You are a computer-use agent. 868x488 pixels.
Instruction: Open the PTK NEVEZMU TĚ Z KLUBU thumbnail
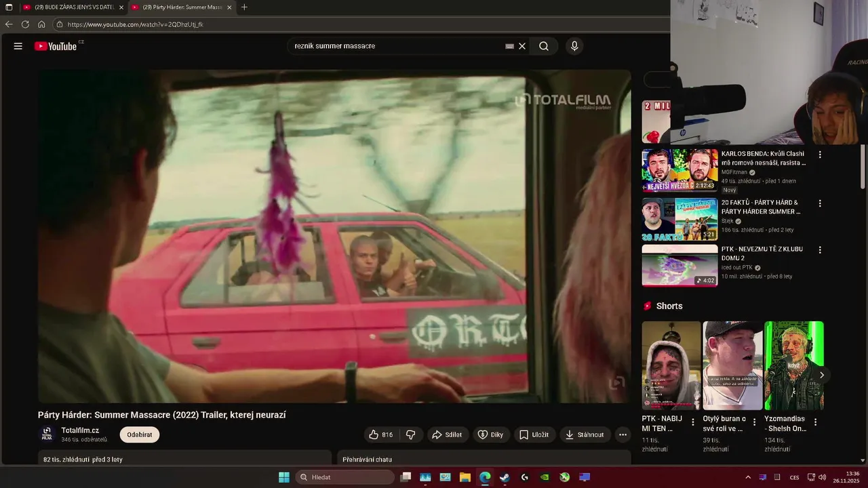coord(679,266)
